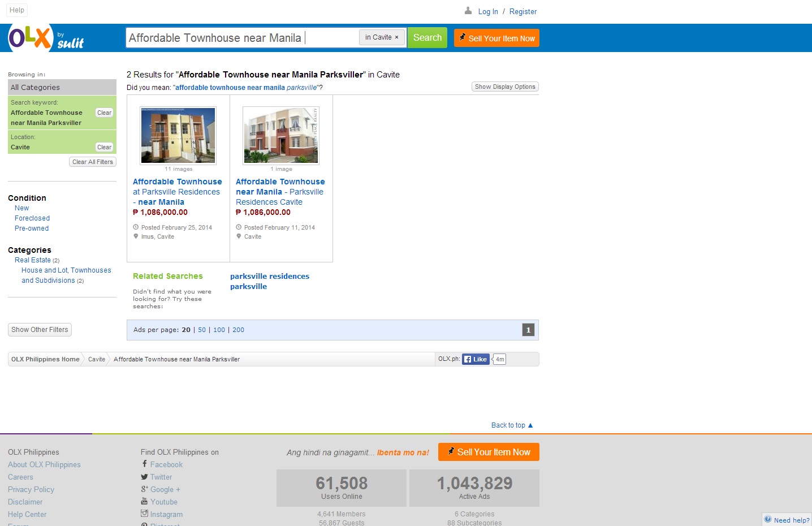Click the Youtube icon in footer
This screenshot has width=812, height=526.
tap(144, 501)
